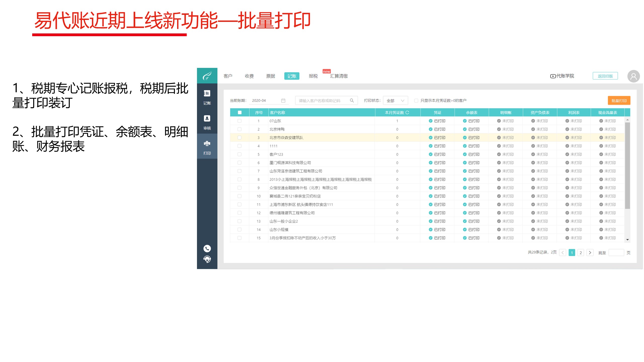Click 凭证 已打印 status for 07山东
The image size is (644, 362).
pyautogui.click(x=437, y=121)
